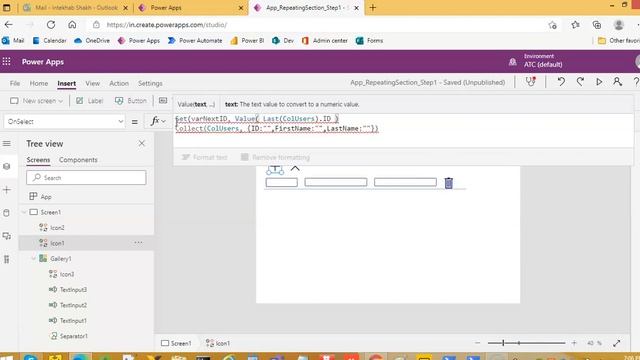Screen dimensions: 640x360
Task: Open the Insert plus icon in left rail
Action: coord(7,190)
